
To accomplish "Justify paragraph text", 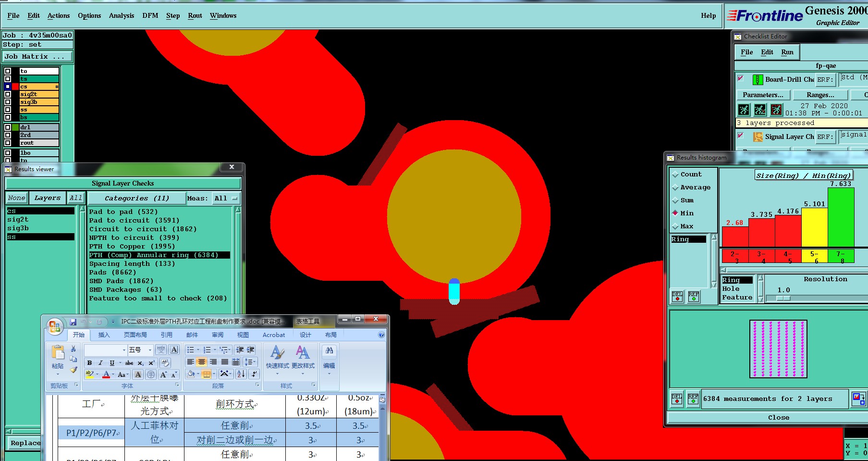I will (x=224, y=362).
